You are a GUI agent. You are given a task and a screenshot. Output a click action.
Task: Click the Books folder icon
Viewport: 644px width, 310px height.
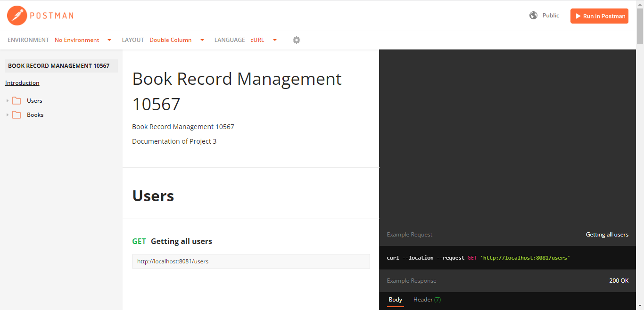(17, 115)
